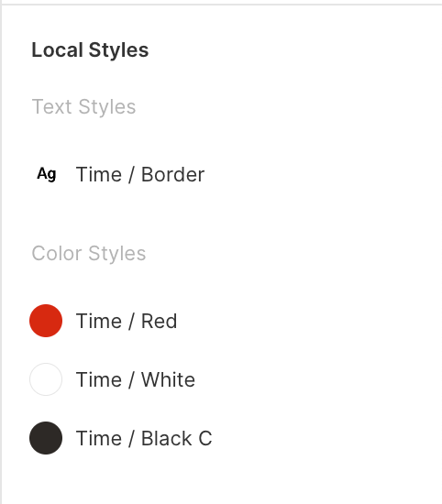Click the Local Styles panel heading

pyautogui.click(x=90, y=50)
